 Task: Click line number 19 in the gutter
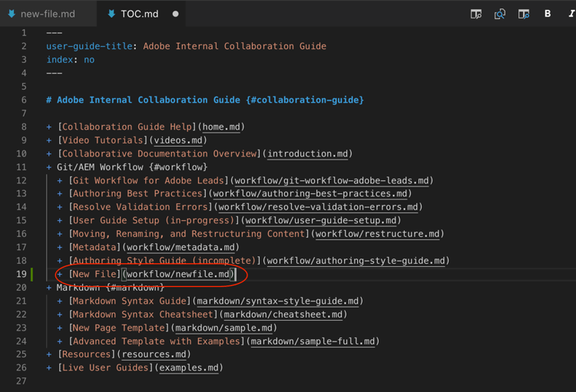tap(20, 274)
